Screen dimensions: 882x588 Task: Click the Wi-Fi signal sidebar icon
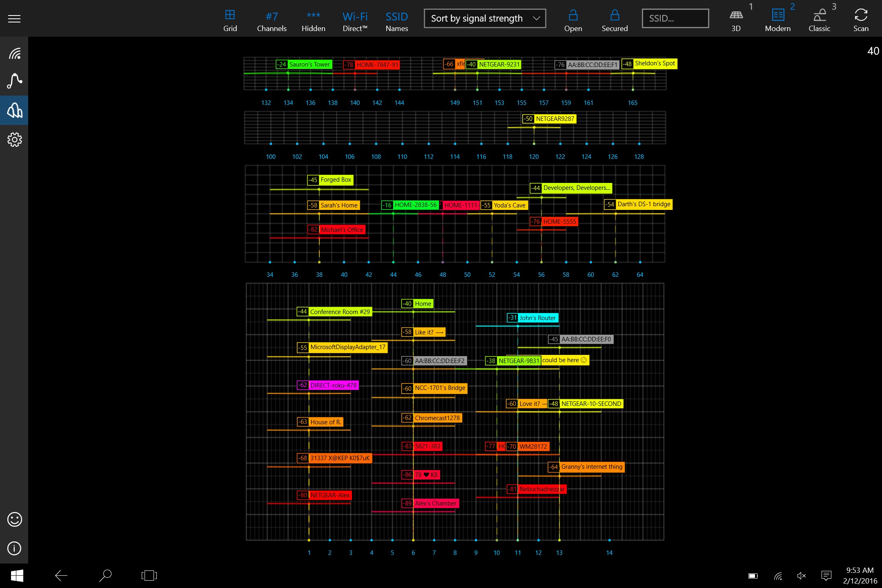point(14,53)
